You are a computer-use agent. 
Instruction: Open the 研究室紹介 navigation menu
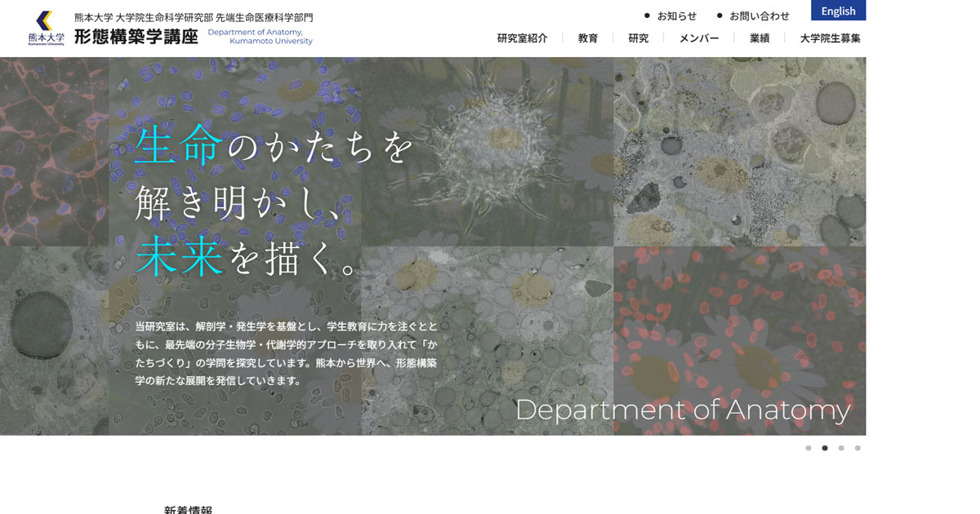(521, 38)
